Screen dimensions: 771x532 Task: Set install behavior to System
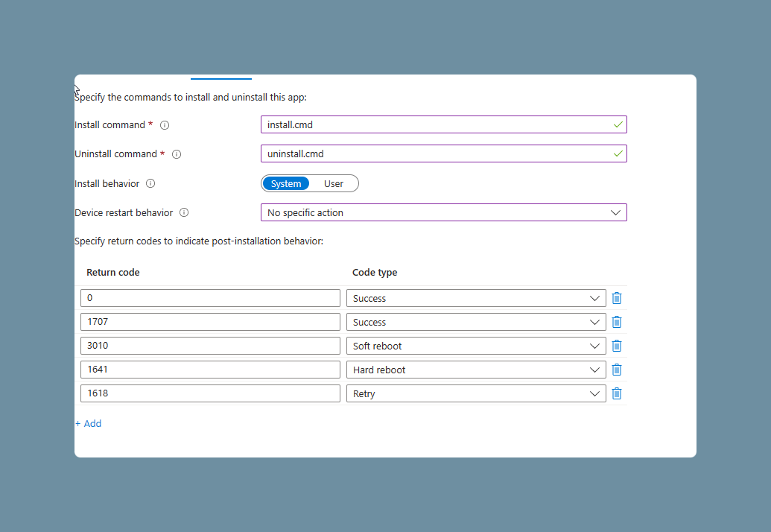pos(286,183)
